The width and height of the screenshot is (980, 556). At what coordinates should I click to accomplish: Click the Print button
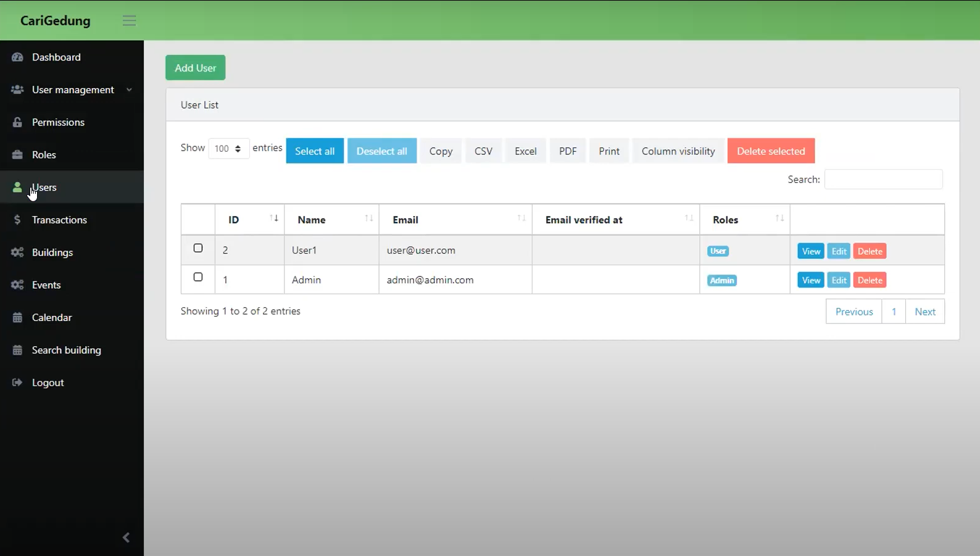click(x=609, y=151)
